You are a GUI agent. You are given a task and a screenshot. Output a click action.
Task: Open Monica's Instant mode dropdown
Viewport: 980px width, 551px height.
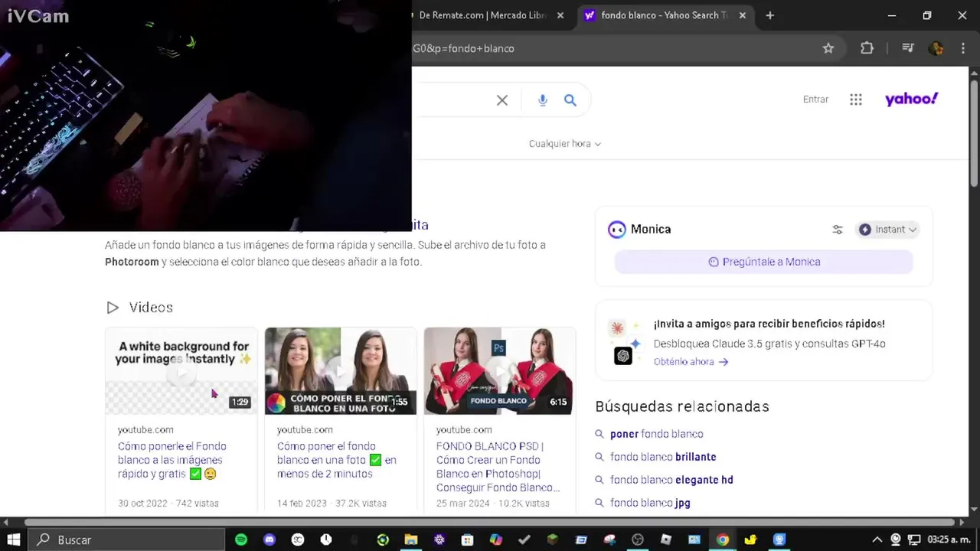[887, 230]
